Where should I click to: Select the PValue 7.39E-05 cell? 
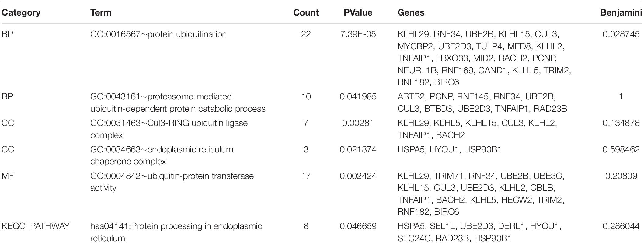(358, 34)
